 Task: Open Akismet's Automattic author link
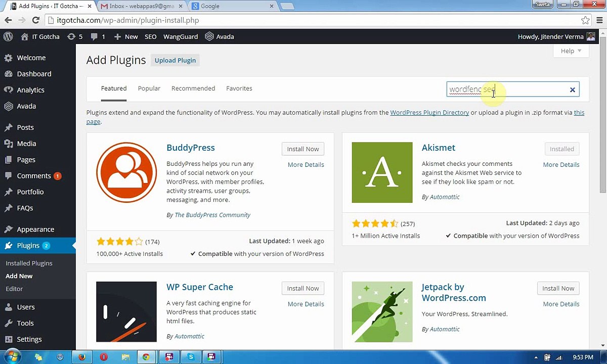(445, 197)
